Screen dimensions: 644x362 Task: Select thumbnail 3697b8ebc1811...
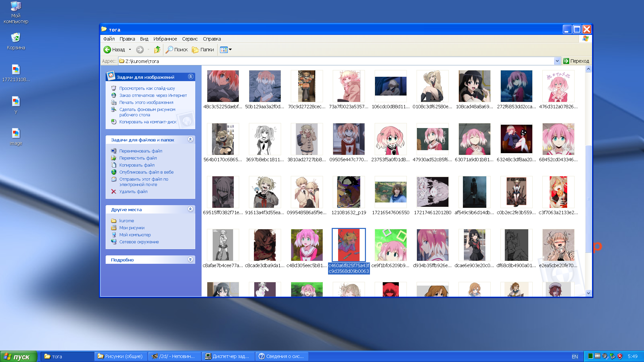265,139
